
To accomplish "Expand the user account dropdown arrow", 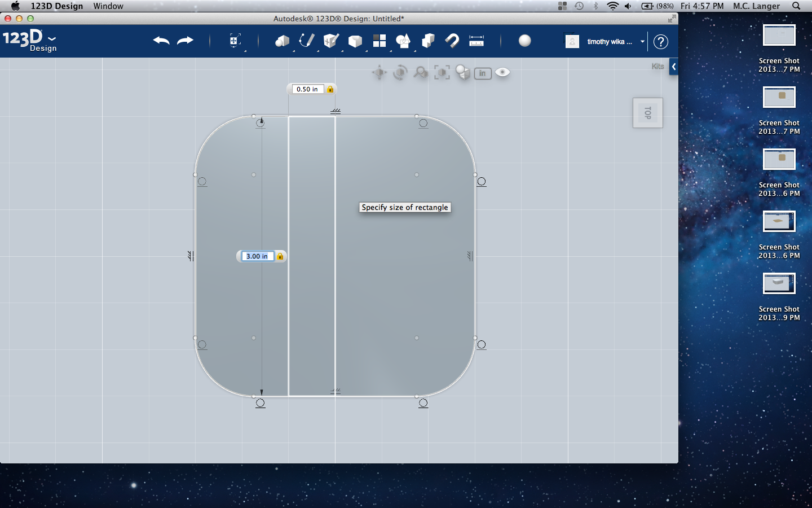I will [x=642, y=41].
